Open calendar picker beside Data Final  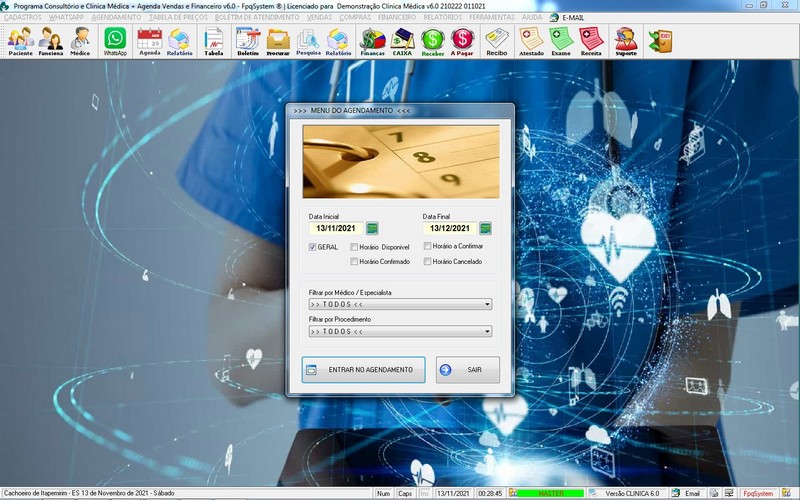click(485, 228)
